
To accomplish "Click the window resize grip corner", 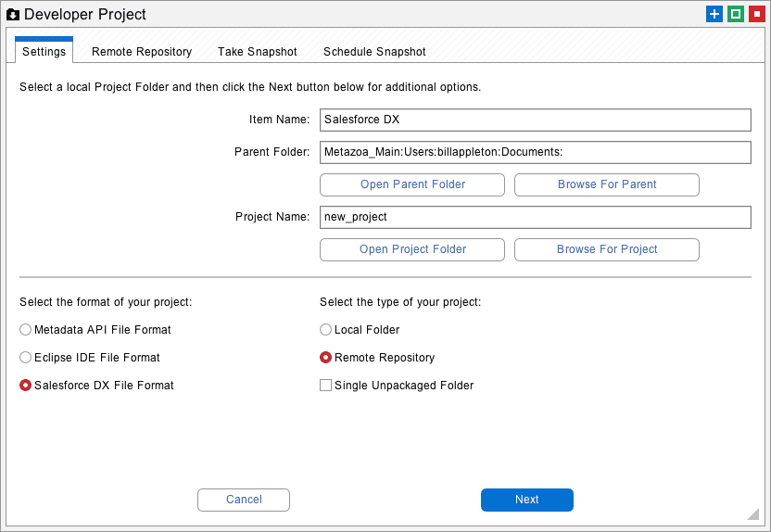I will (x=753, y=514).
